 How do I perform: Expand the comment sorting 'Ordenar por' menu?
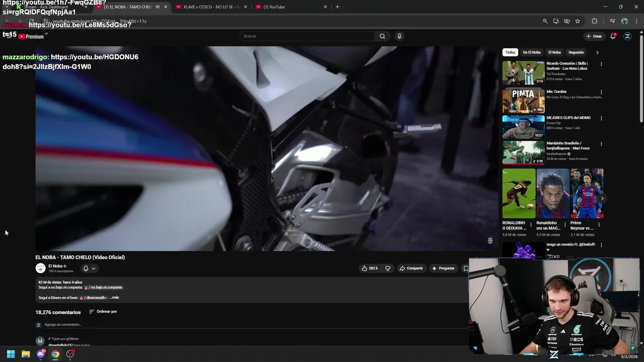coord(103,312)
